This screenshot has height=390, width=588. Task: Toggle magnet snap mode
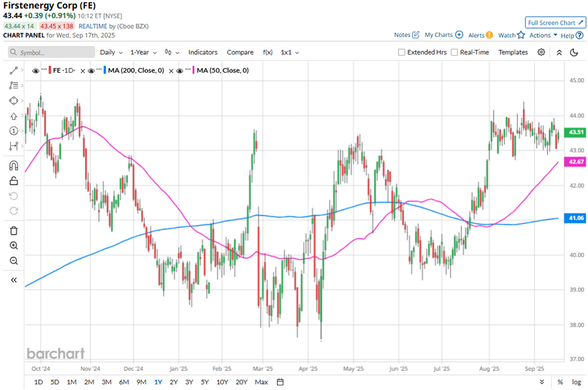click(14, 165)
